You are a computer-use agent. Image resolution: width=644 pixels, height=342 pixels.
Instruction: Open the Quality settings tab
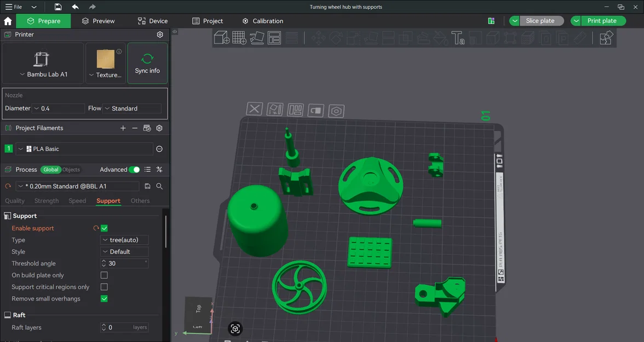click(x=14, y=200)
